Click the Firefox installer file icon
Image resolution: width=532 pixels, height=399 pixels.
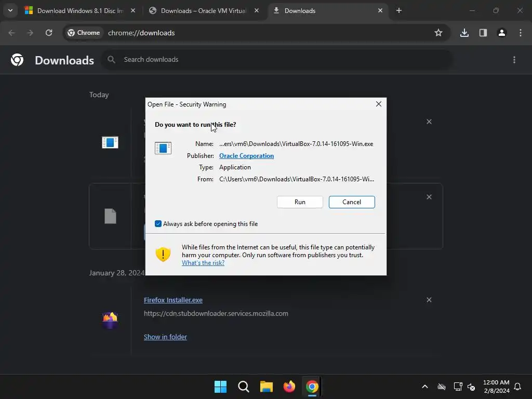(x=110, y=320)
